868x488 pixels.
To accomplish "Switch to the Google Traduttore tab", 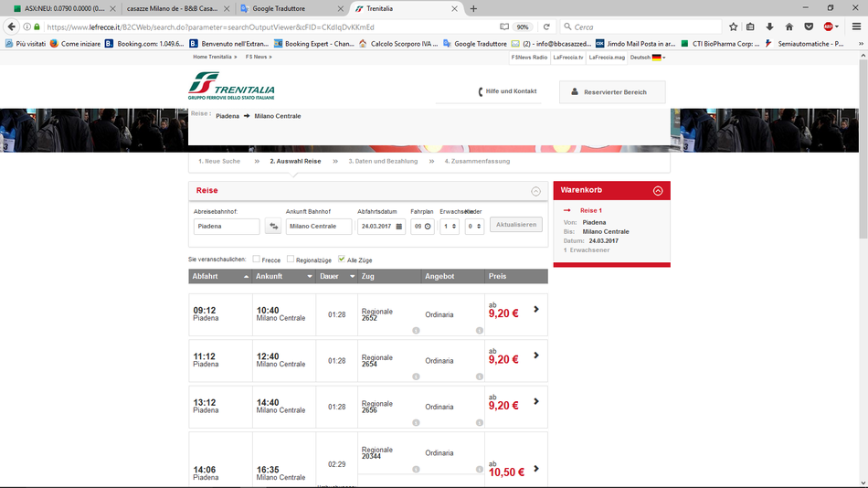I will (291, 8).
